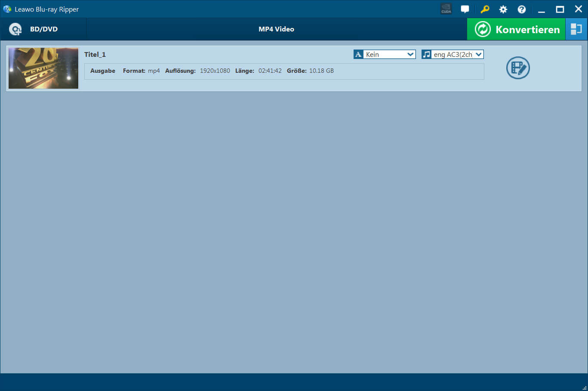588x391 pixels.
Task: Click the audio music note icon
Action: pyautogui.click(x=426, y=54)
